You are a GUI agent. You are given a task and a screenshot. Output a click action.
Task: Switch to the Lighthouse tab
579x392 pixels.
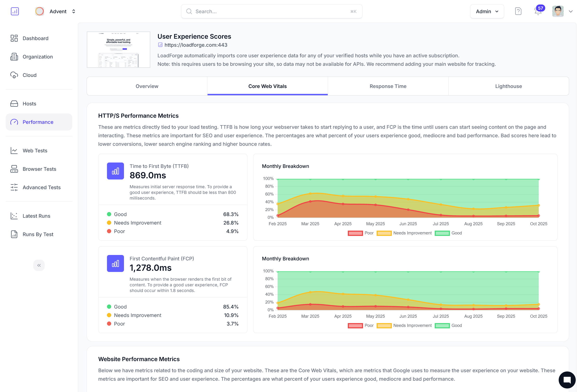(x=508, y=86)
